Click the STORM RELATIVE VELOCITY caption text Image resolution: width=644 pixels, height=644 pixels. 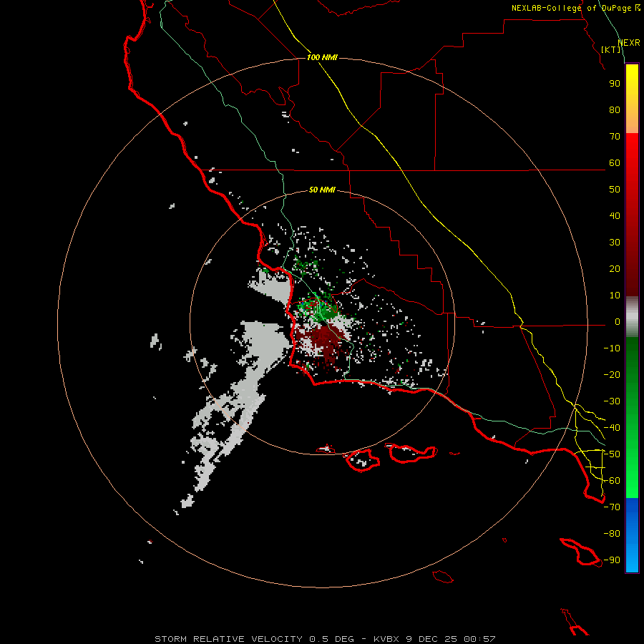(229, 639)
